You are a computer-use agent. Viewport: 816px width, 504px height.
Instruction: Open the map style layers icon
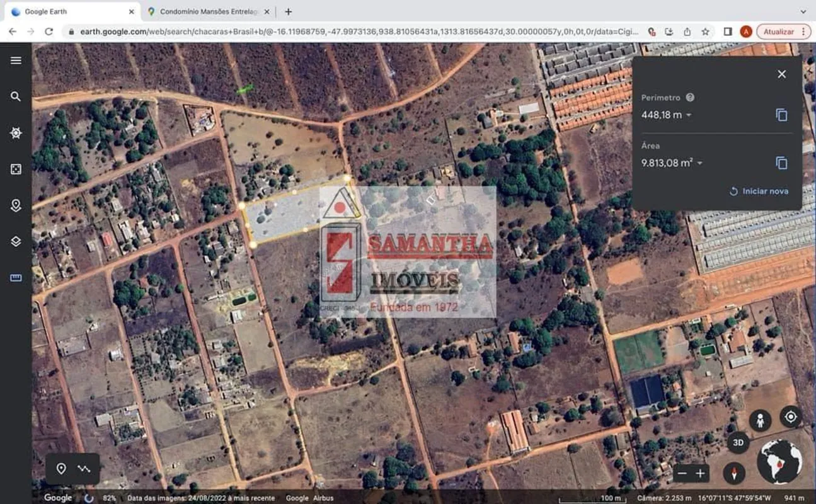point(16,242)
